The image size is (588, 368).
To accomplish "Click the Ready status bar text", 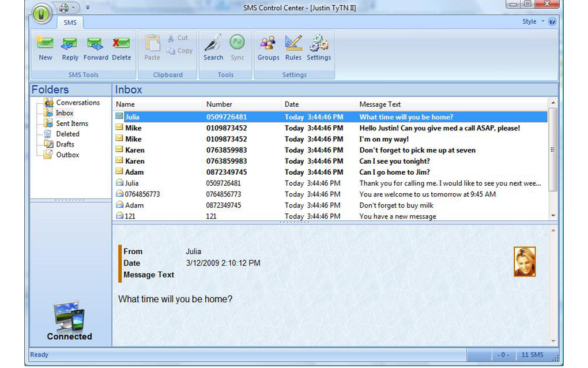I will [39, 355].
